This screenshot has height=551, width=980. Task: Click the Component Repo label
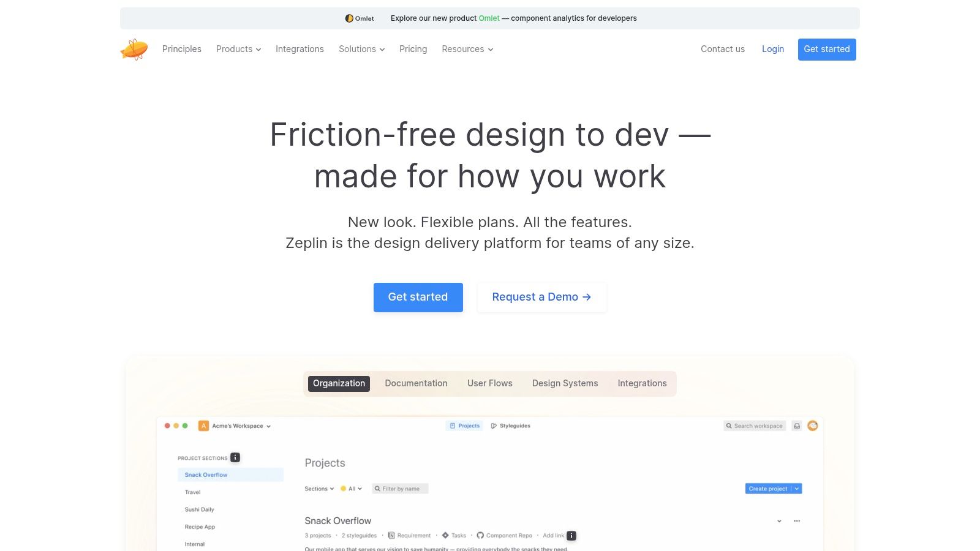tap(509, 535)
